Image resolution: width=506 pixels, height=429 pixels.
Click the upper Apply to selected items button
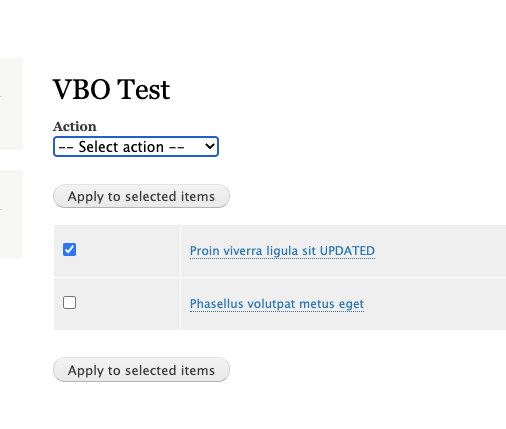click(x=141, y=196)
